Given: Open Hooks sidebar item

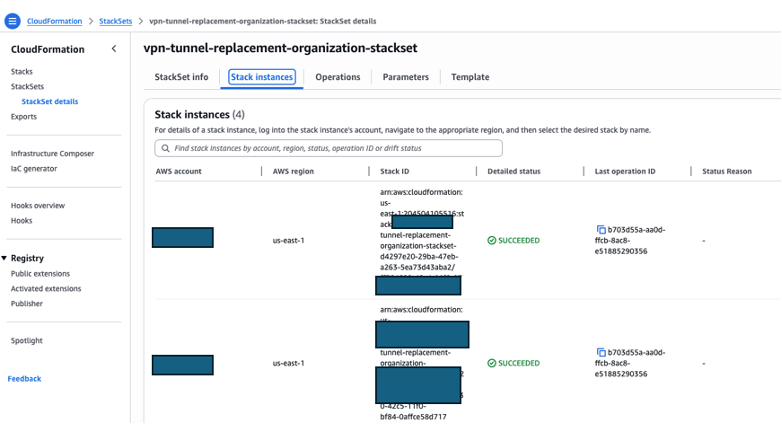Looking at the screenshot, I should (x=21, y=220).
